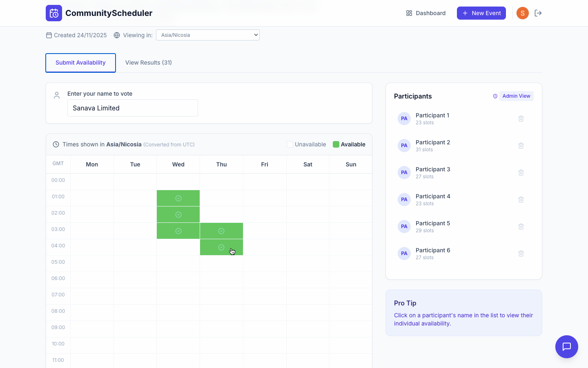Click the logout arrow icon
Screen dimensions: 588x368
pyautogui.click(x=538, y=13)
